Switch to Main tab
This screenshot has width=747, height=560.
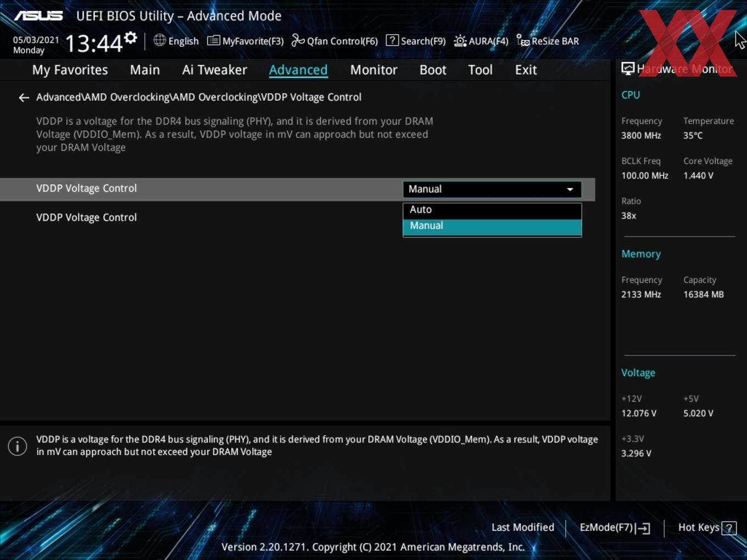[145, 70]
